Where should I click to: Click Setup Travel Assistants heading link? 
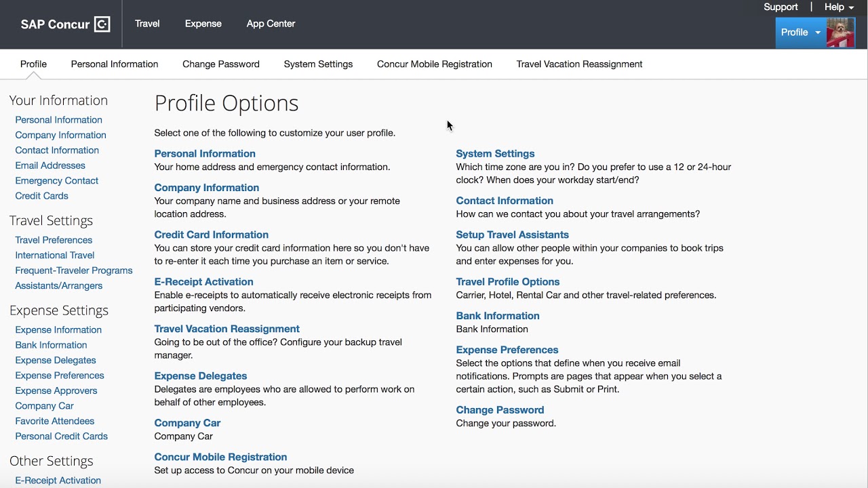click(x=513, y=235)
